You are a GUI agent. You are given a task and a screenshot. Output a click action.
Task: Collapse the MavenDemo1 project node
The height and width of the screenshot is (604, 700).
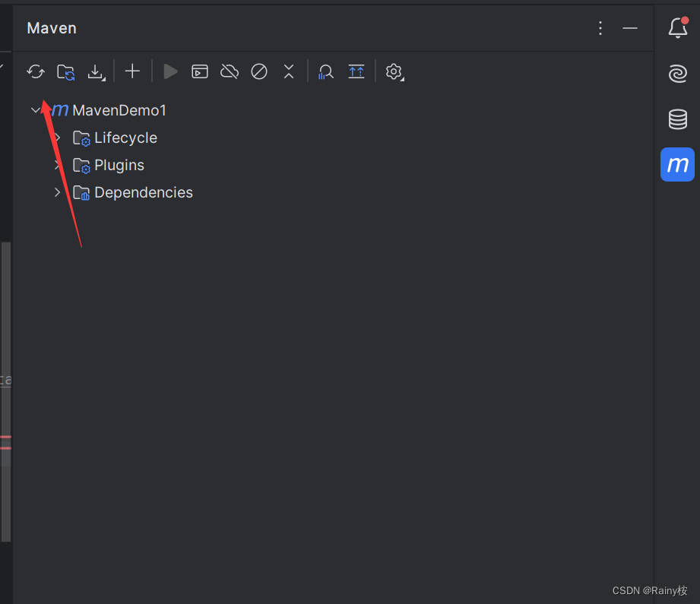pyautogui.click(x=35, y=110)
